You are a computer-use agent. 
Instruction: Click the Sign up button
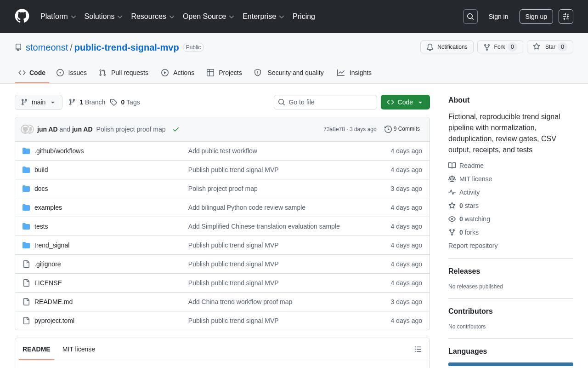536,17
